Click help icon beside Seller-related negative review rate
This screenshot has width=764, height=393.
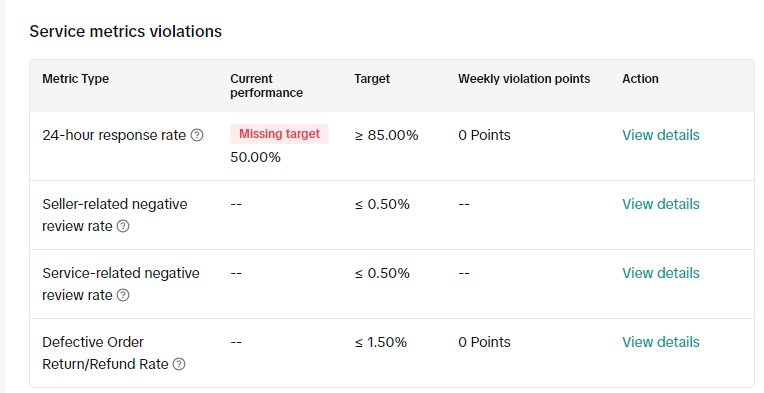(123, 226)
